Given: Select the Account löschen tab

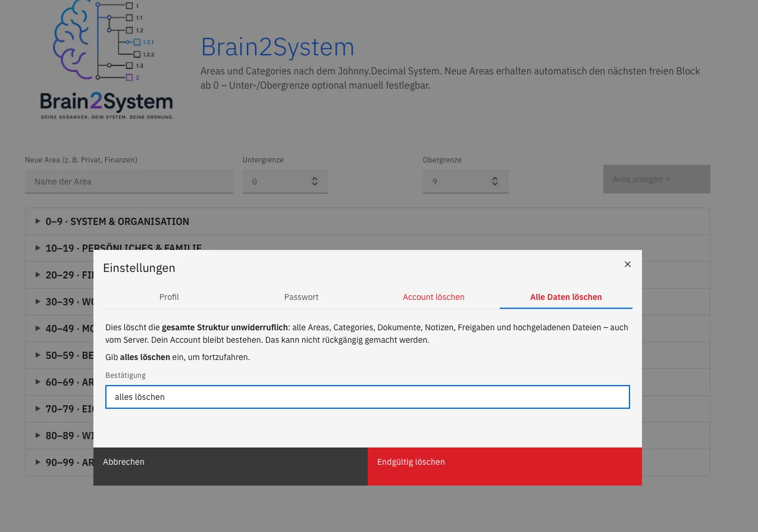Looking at the screenshot, I should point(434,297).
